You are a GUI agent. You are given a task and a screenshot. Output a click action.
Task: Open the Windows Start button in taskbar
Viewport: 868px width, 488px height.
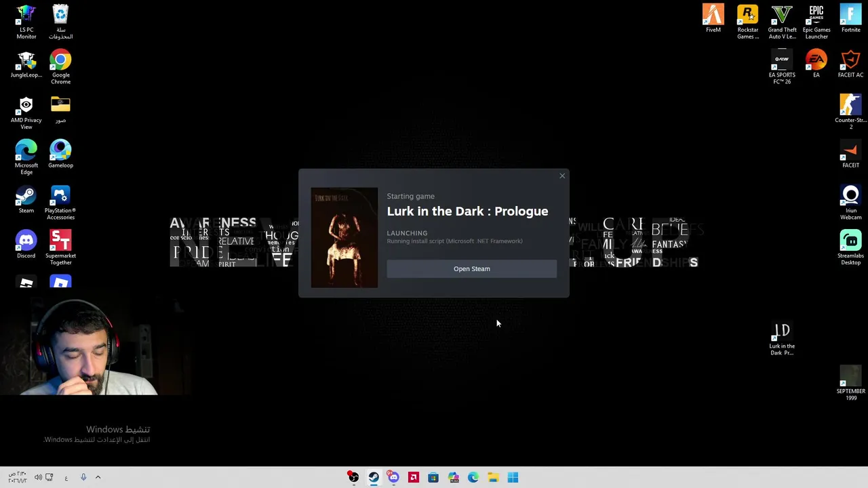[513, 478]
